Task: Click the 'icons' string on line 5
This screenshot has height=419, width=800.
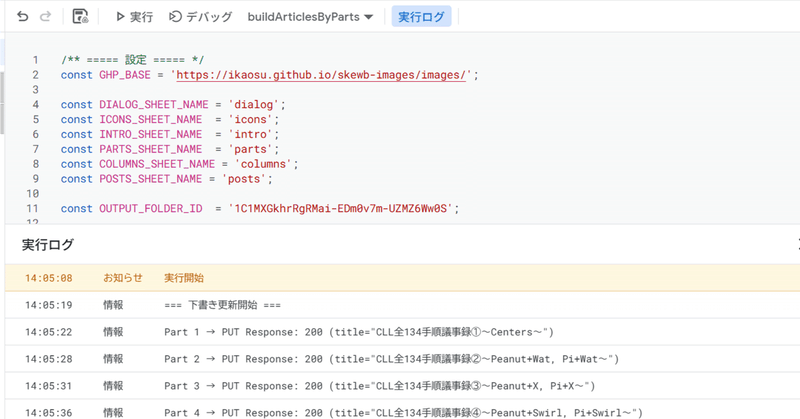Action: coord(250,119)
